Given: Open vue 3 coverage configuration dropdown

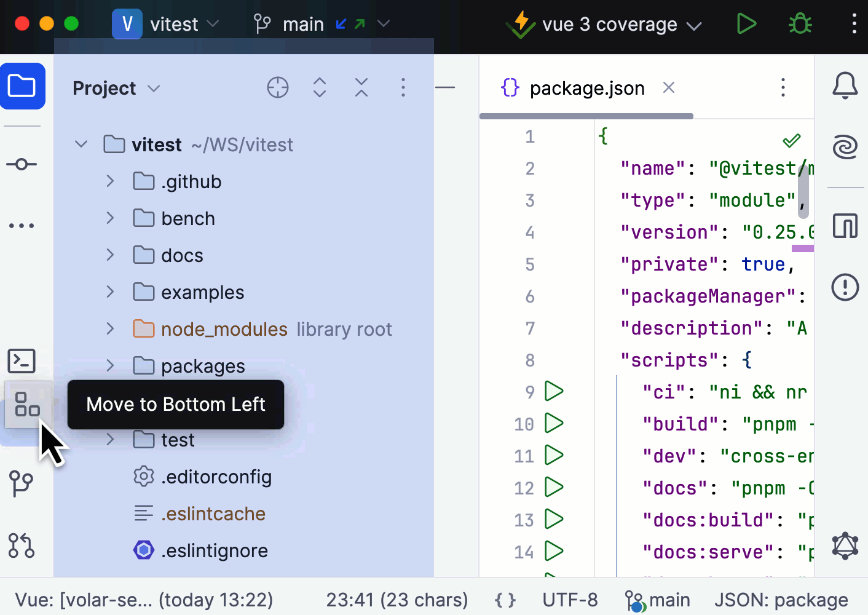Looking at the screenshot, I should [x=694, y=25].
